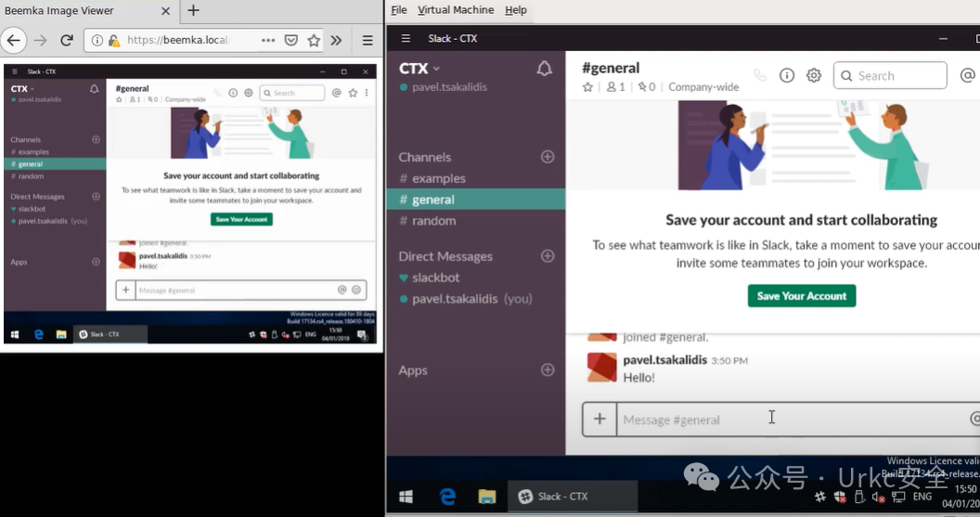Click the Slack Search box in VM
This screenshot has height=517, width=980.
[x=890, y=75]
